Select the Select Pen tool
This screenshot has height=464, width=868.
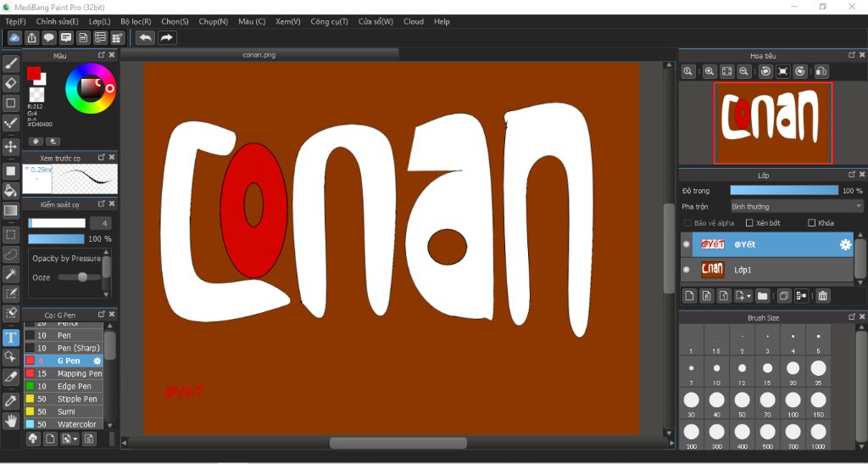(10, 293)
